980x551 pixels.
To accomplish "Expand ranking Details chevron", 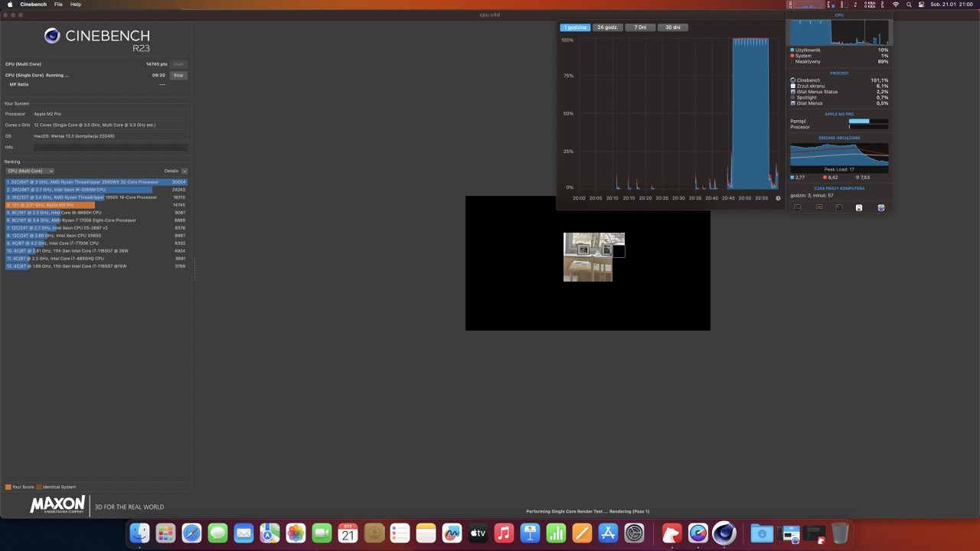I will click(185, 171).
